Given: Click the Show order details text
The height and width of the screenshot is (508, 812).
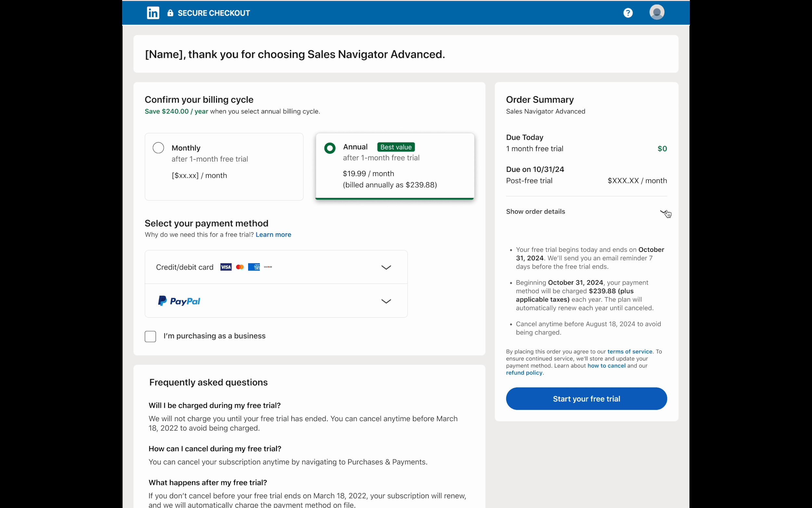Looking at the screenshot, I should pos(535,211).
